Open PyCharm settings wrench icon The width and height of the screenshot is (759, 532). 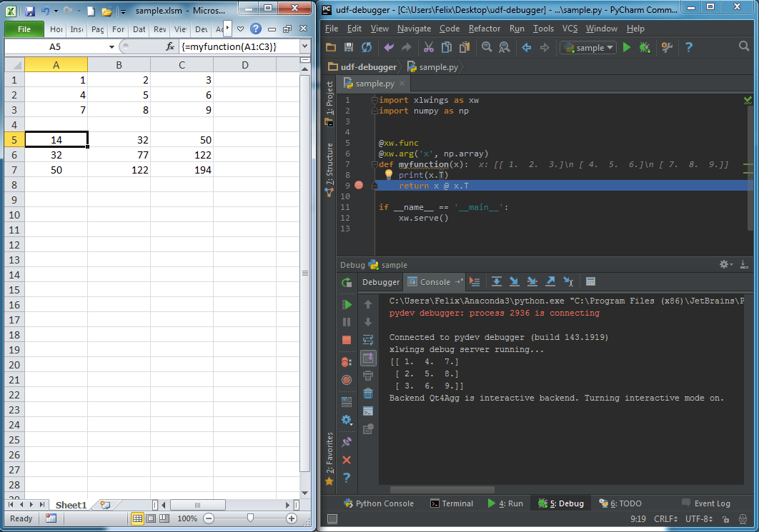(x=667, y=47)
